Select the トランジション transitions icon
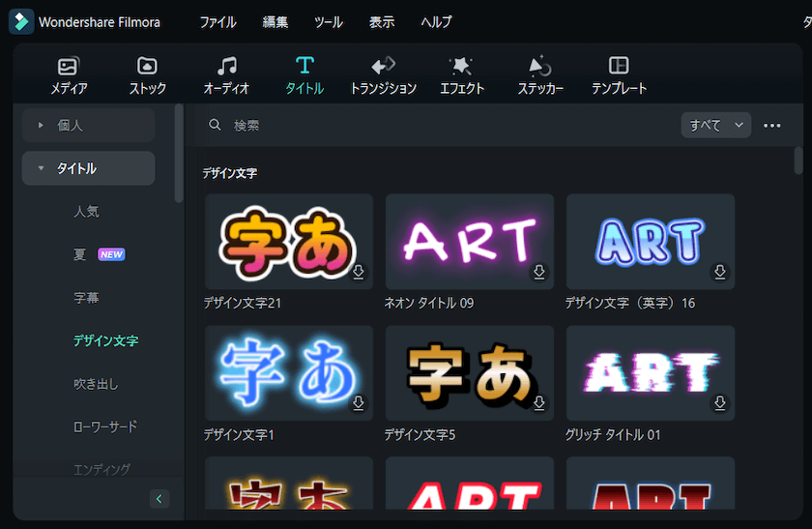This screenshot has width=812, height=529. pos(383,75)
